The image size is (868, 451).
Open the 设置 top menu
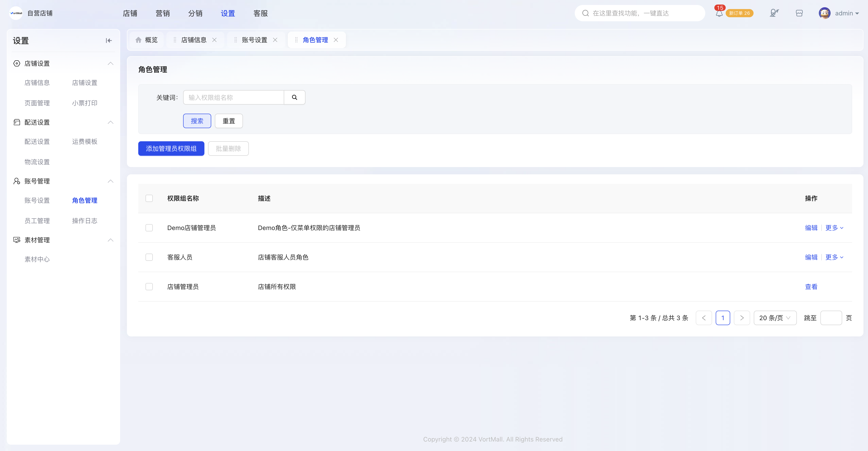(x=228, y=13)
